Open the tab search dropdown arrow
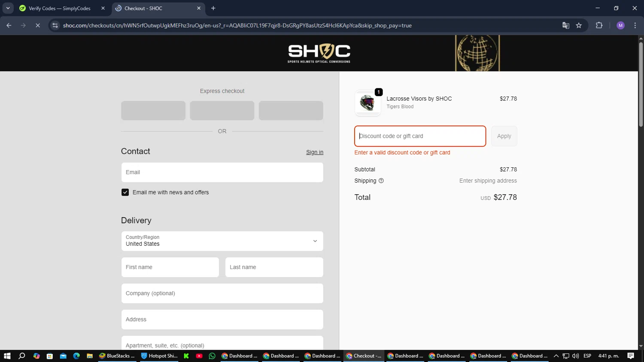The height and width of the screenshot is (362, 644). tap(8, 8)
